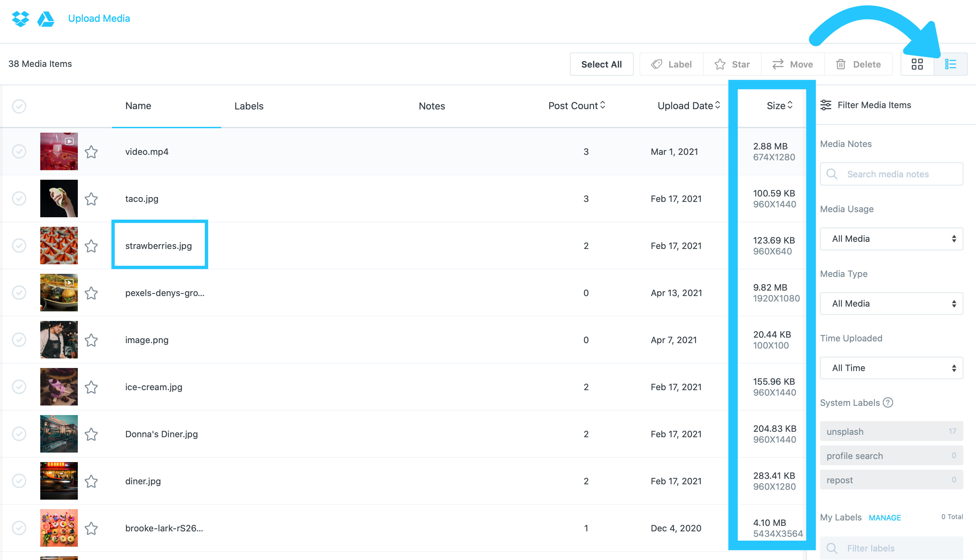Expand the Time Uploaded dropdown

(x=891, y=368)
